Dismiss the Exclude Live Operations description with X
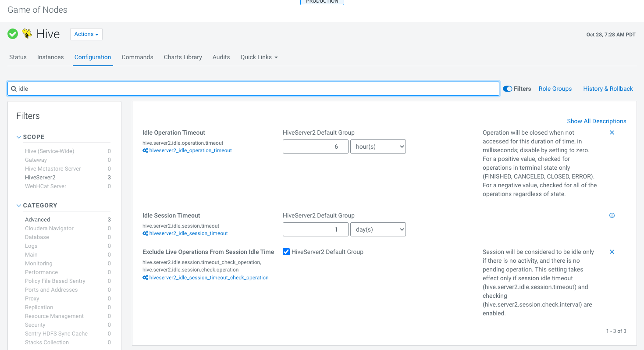Screen dimensions: 644x350 [612, 251]
